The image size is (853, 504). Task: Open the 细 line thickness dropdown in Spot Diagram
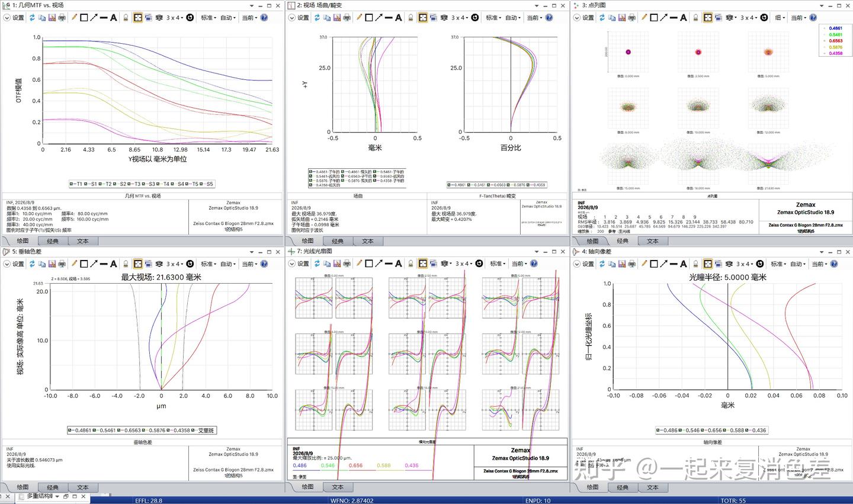pos(780,18)
